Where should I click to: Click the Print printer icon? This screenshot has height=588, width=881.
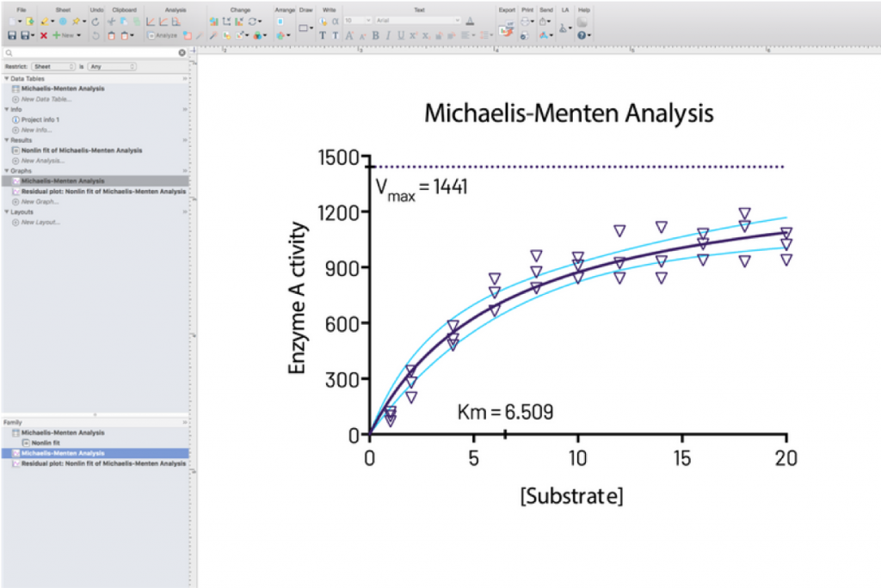coord(526,21)
